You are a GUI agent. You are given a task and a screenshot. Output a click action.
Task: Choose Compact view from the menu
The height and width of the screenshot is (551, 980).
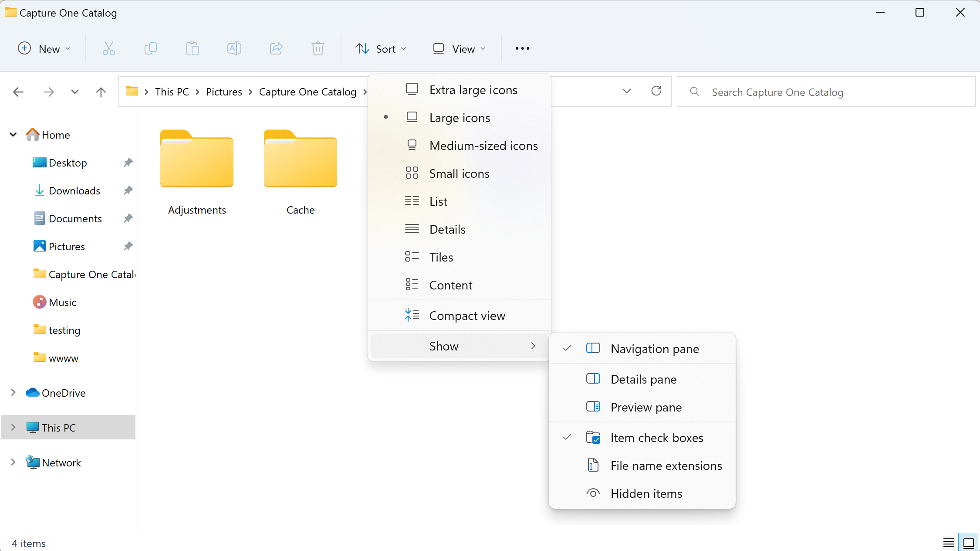point(467,315)
